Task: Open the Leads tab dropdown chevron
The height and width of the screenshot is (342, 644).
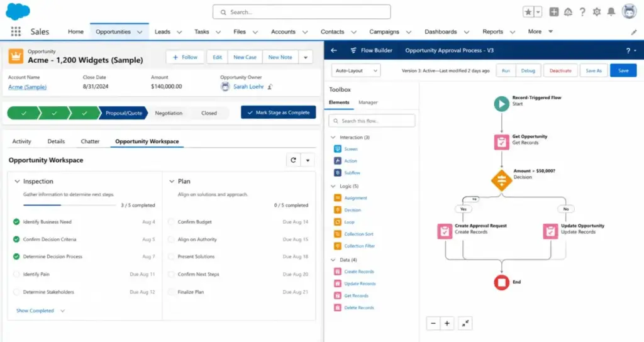Action: [179, 32]
